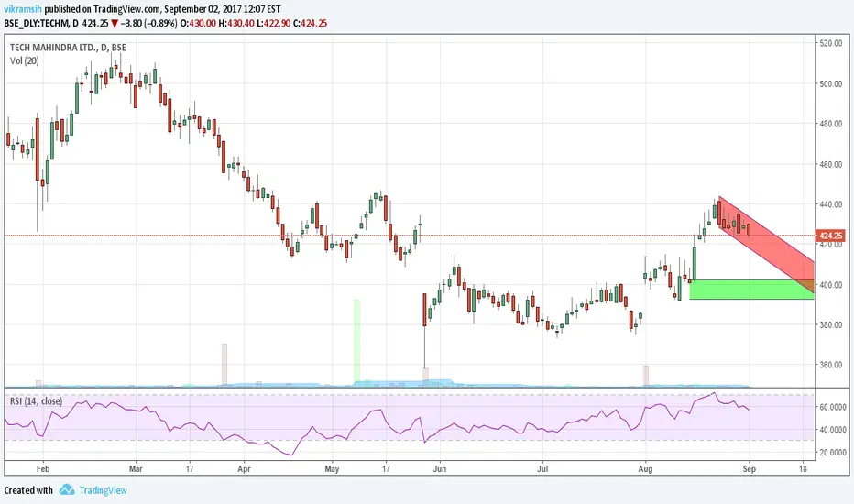Click the RSI (14, close) indicator label
Viewport: 854px width, 504px height.
pos(36,401)
